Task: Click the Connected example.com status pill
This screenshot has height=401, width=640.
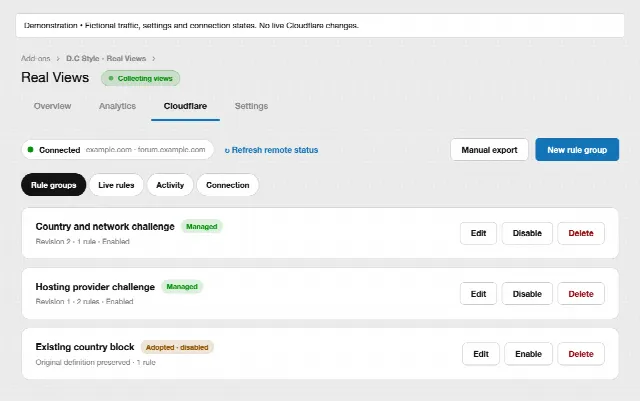Action: 118,150
